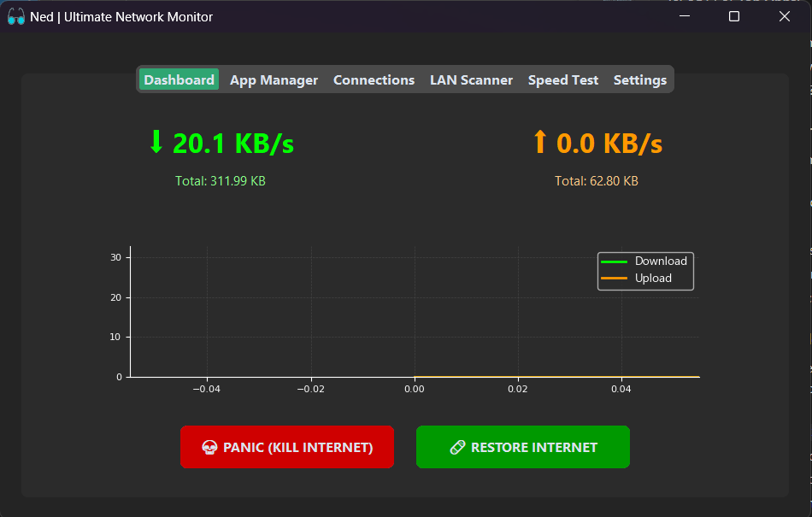
Task: Open the LAN Scanner tab
Action: point(471,79)
